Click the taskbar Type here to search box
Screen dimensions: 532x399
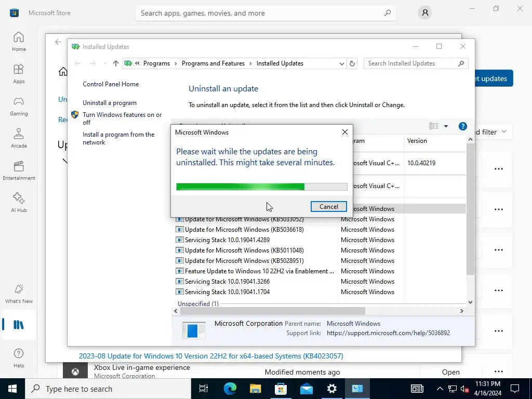coord(108,389)
